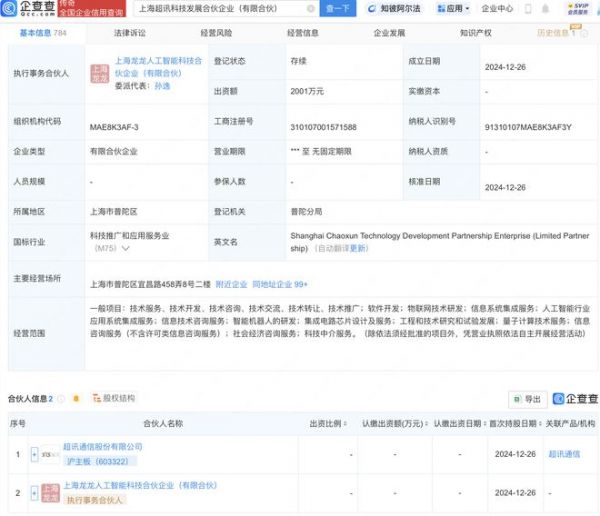This screenshot has height=516, width=600.
Task: Open 知彼阿尔法 in the top bar
Action: click(x=394, y=8)
